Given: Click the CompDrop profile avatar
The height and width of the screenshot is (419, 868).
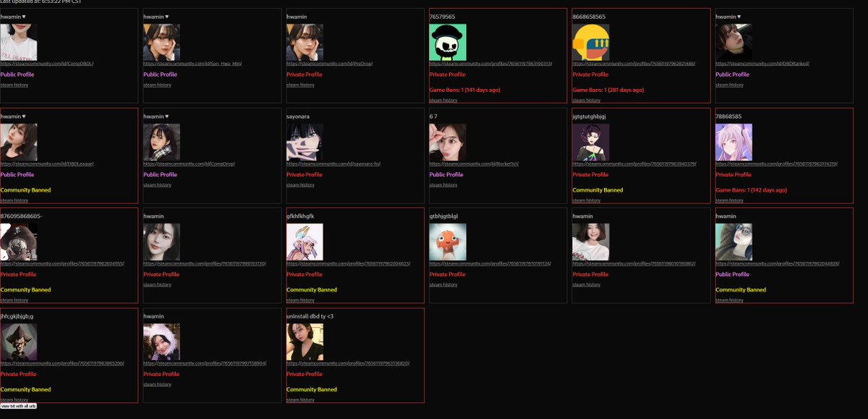Looking at the screenshot, I should [161, 142].
